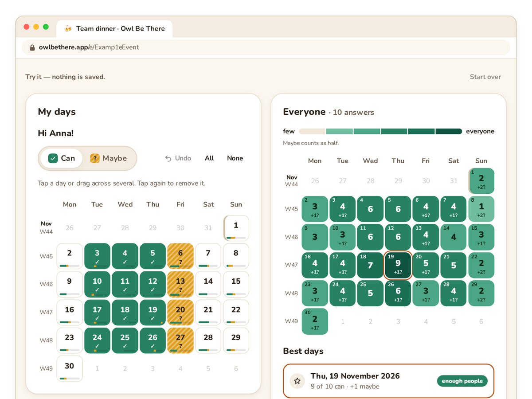Screen dimensions: 532x399
Task: Click the 'My days' panel heading
Action: click(x=57, y=112)
